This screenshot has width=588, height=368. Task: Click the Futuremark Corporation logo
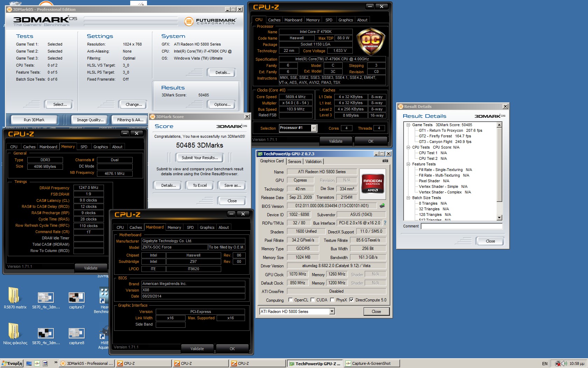[211, 21]
